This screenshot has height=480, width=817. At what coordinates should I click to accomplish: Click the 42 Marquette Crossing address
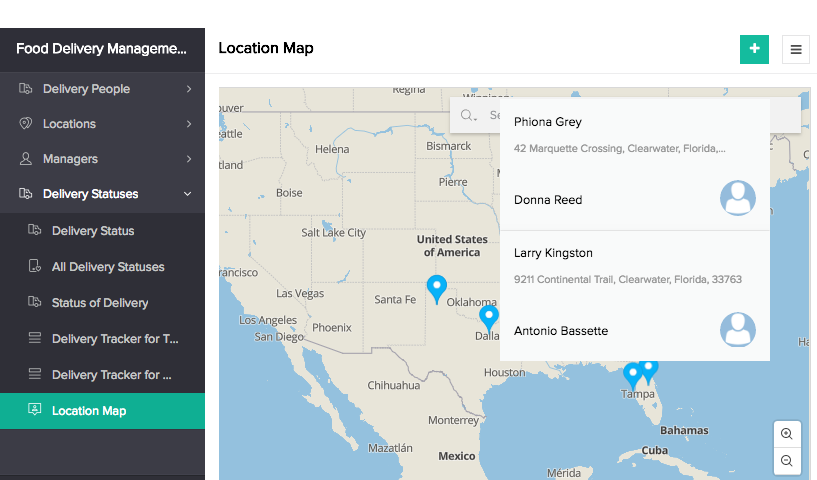(x=620, y=149)
